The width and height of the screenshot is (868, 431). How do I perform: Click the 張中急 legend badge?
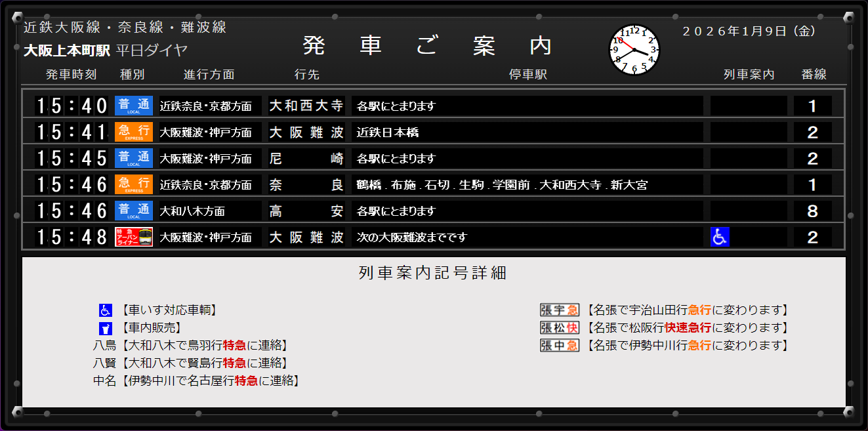point(559,345)
